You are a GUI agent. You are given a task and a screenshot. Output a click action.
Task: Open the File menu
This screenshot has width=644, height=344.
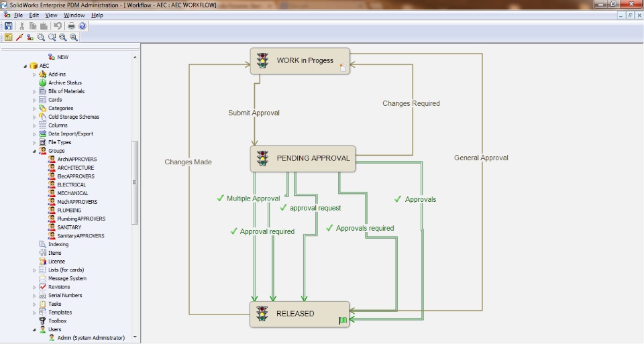tap(19, 15)
